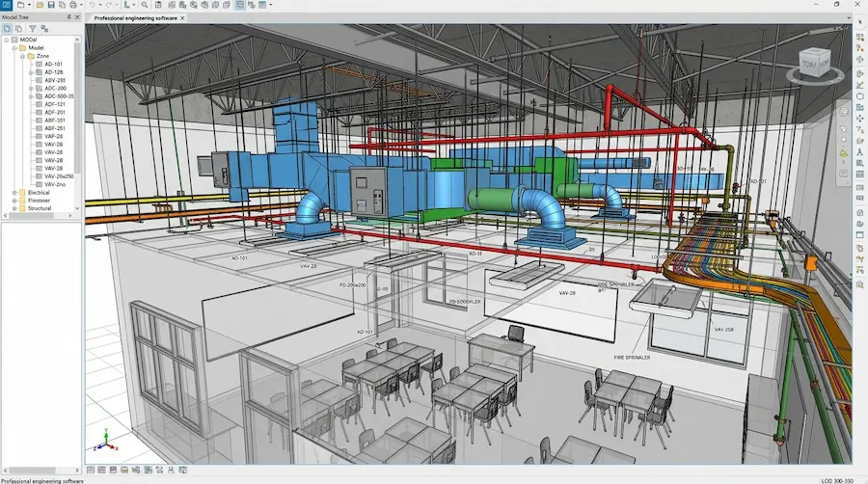Redo the last undone action
The image size is (868, 484).
[109, 5]
